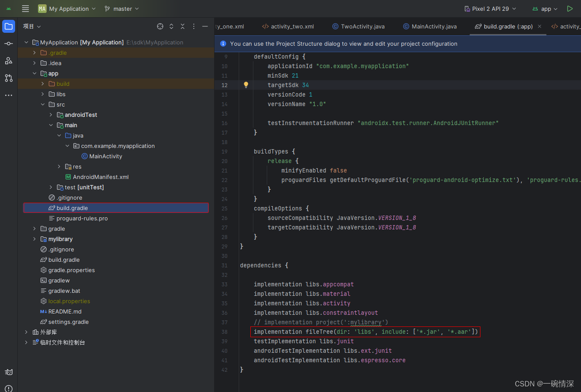
Task: Expand the build folder under app
Action: point(43,84)
